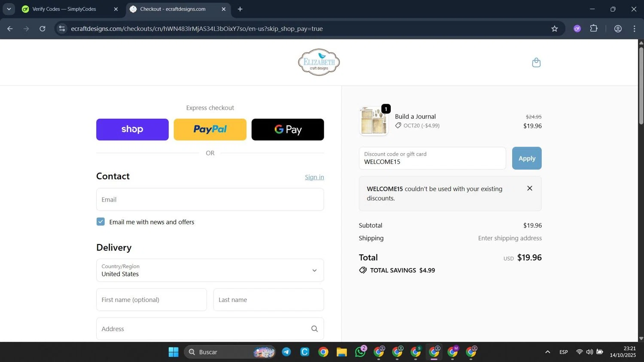This screenshot has width=644, height=362.
Task: Open the browser extensions puzzle icon
Action: point(594,29)
